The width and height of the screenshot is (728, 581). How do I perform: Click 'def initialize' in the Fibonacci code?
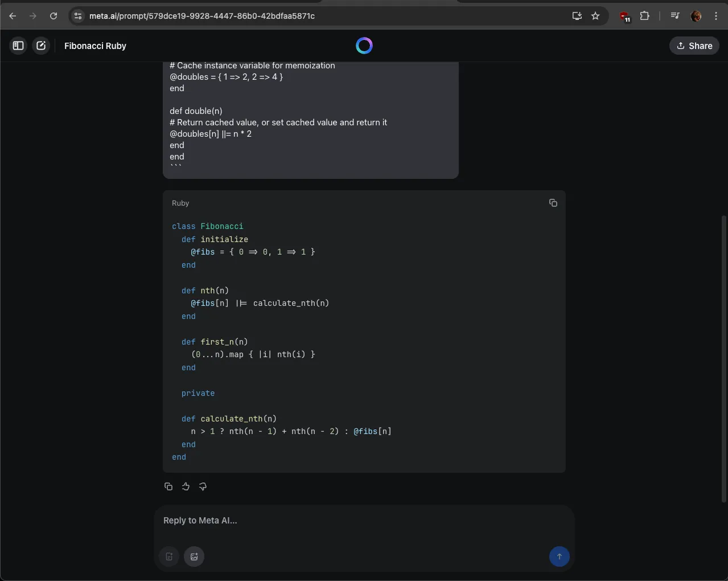tap(215, 239)
